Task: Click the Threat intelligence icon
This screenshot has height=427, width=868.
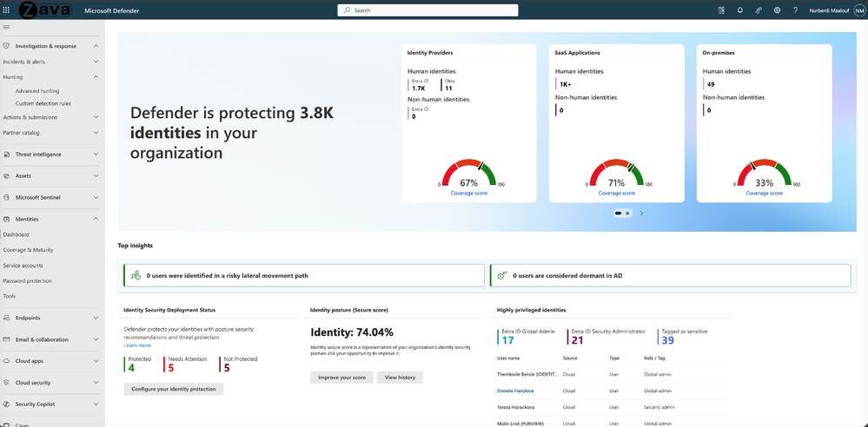Action: pos(7,154)
